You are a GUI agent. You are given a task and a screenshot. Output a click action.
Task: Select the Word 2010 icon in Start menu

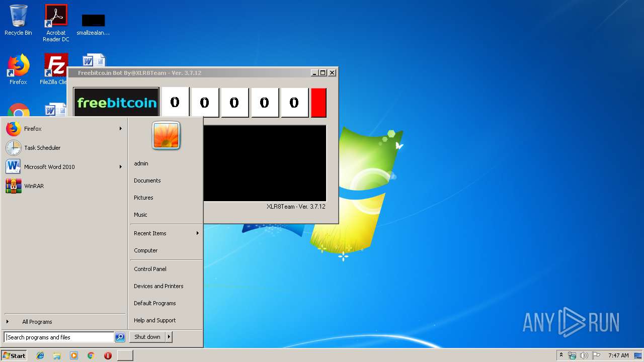pyautogui.click(x=14, y=167)
